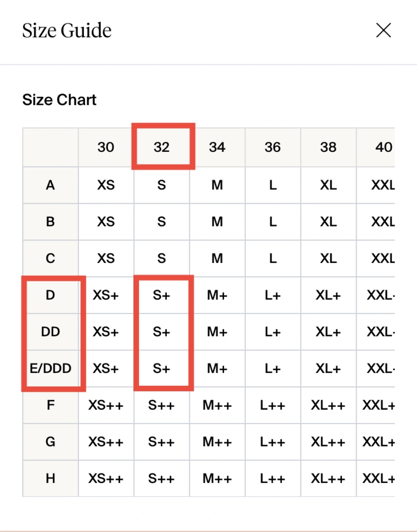Viewport: 417px width, 532px height.
Task: Select the DD cup row label
Action: (50, 332)
